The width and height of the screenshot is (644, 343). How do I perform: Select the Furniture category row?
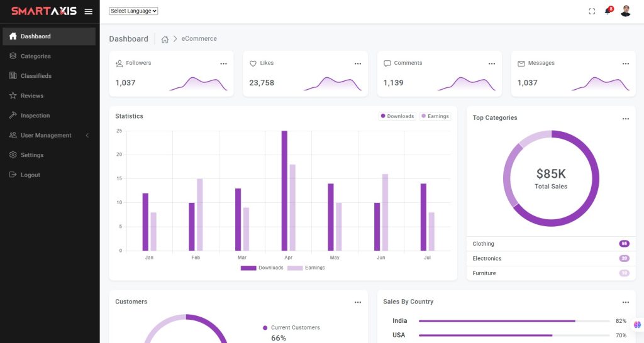coord(551,273)
